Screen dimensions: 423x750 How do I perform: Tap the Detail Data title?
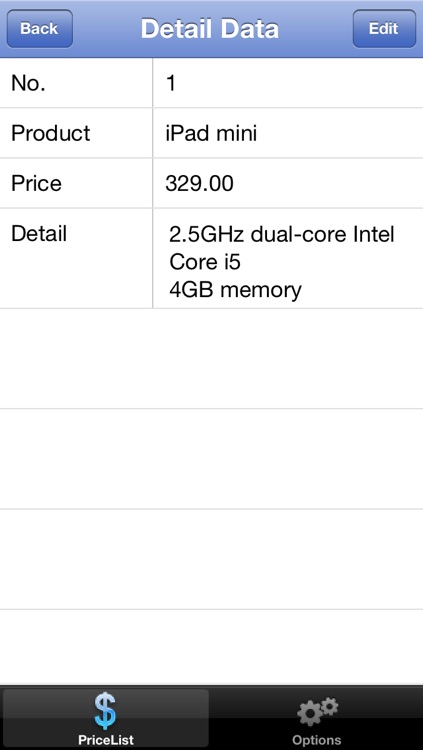pos(210,29)
